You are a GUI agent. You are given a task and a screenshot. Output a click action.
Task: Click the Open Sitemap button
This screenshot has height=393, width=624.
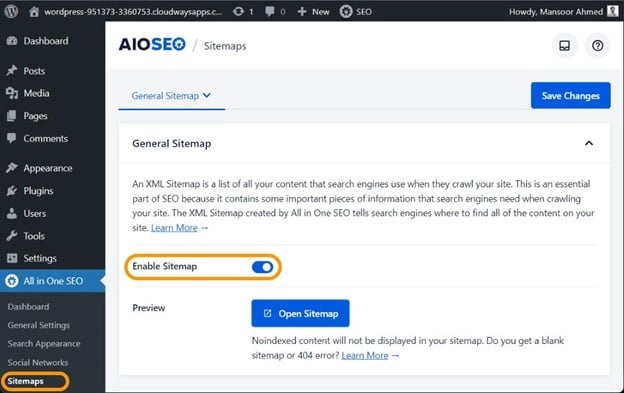coord(300,313)
